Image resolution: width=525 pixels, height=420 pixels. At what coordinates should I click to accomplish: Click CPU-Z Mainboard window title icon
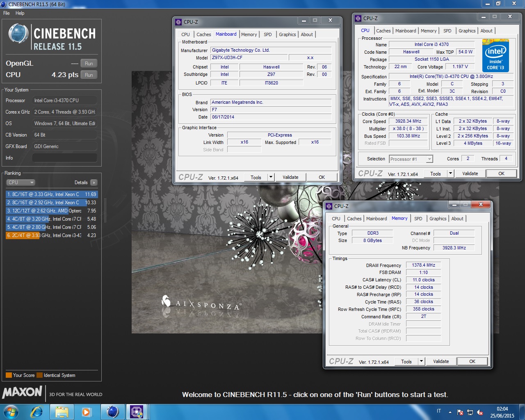tap(178, 22)
